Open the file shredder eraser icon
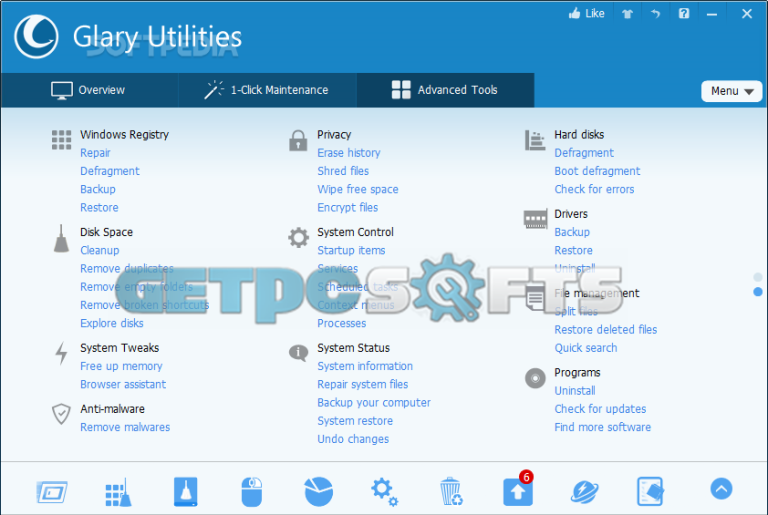 [x=650, y=491]
